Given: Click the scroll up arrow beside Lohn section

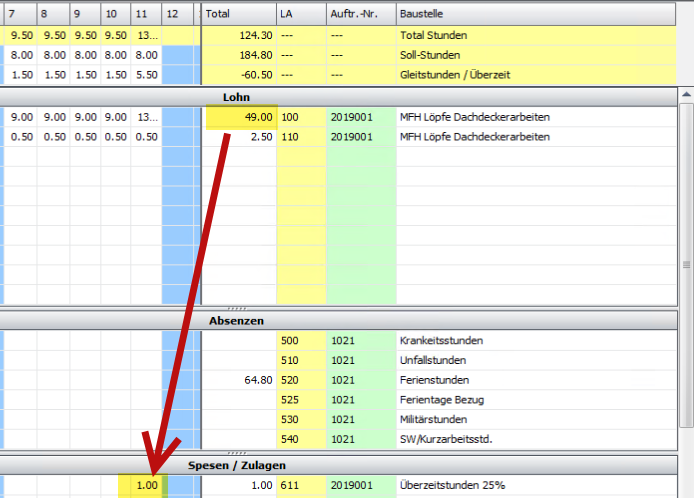Looking at the screenshot, I should 686,95.
